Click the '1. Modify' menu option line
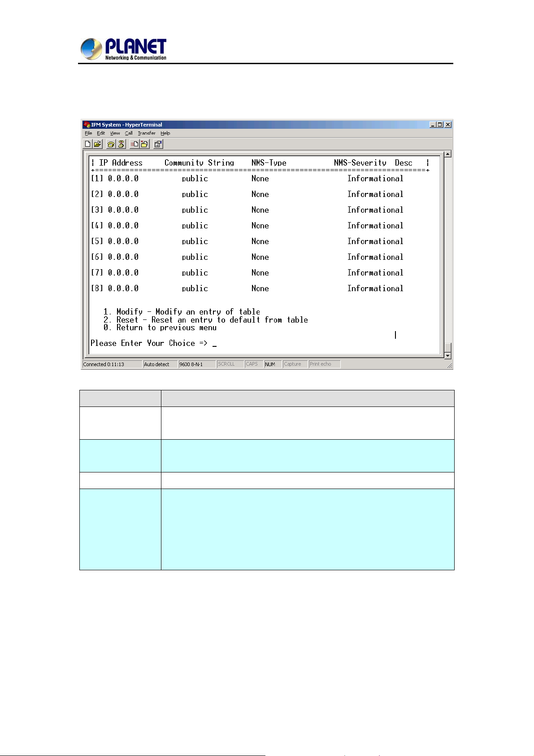Screen dimensions: 534x756 pos(182,312)
